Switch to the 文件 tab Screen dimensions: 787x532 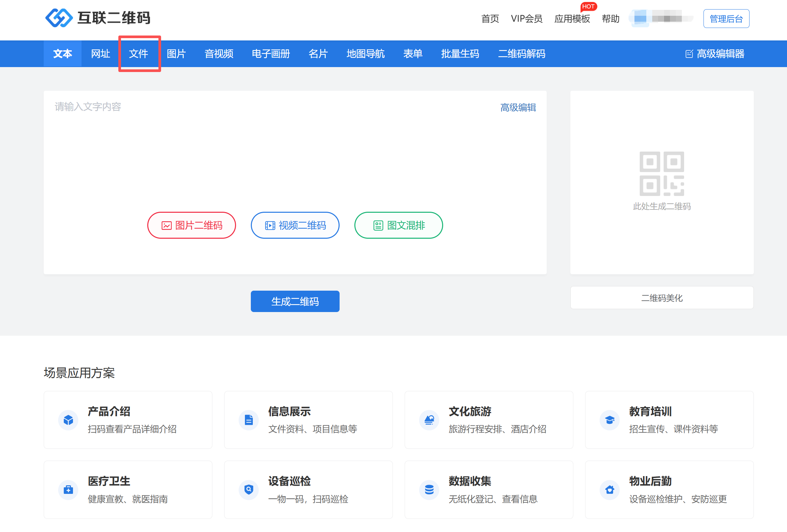[138, 54]
